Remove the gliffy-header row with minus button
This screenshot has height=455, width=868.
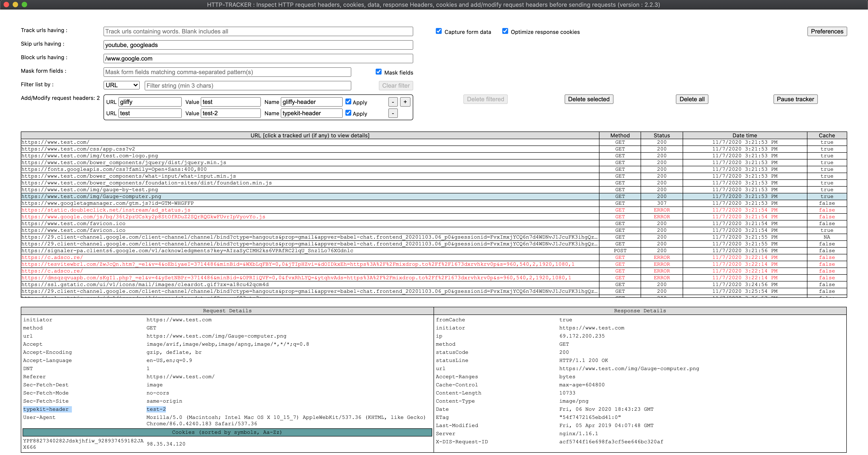click(393, 102)
